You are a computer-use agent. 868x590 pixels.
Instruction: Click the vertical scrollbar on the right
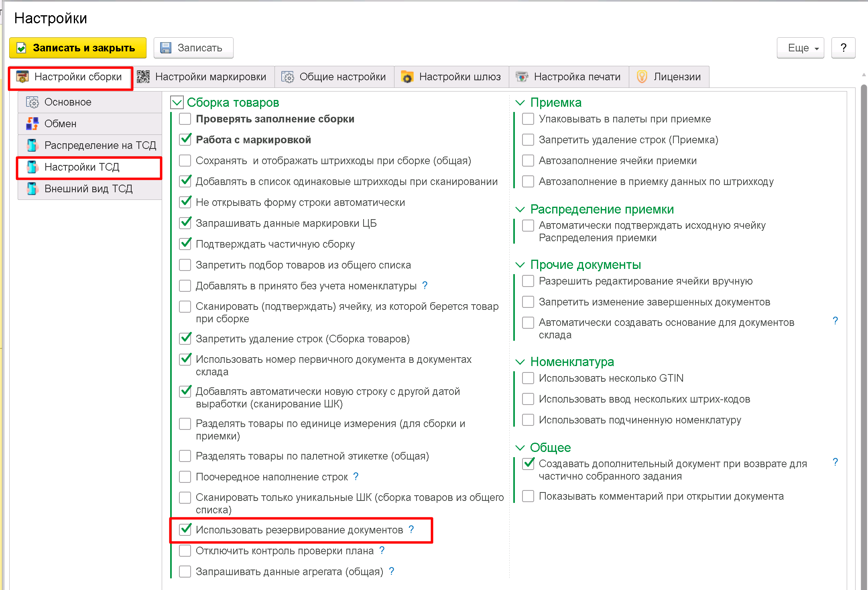(x=864, y=337)
